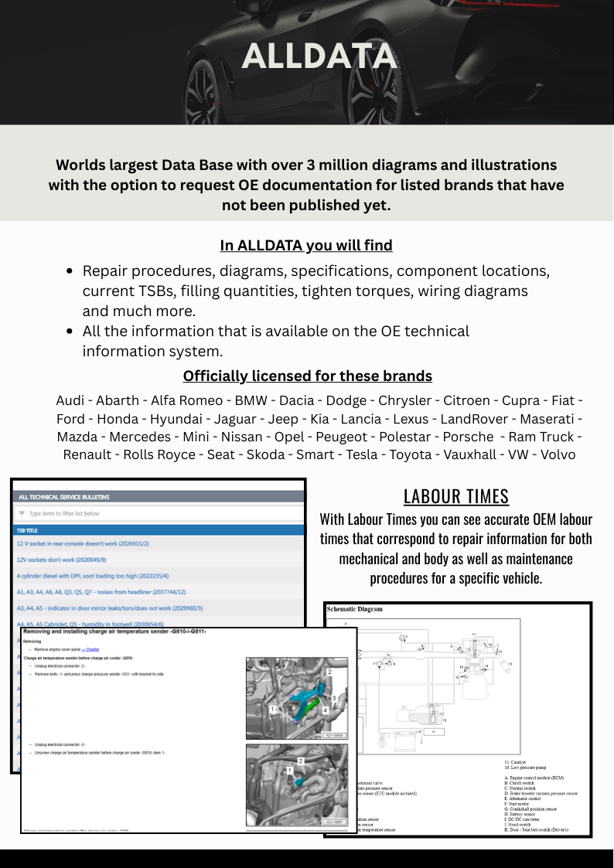Open TSB 'A3, A4, A5 - indicator in door mirror leaks'
The height and width of the screenshot is (868, 614).
(x=110, y=608)
